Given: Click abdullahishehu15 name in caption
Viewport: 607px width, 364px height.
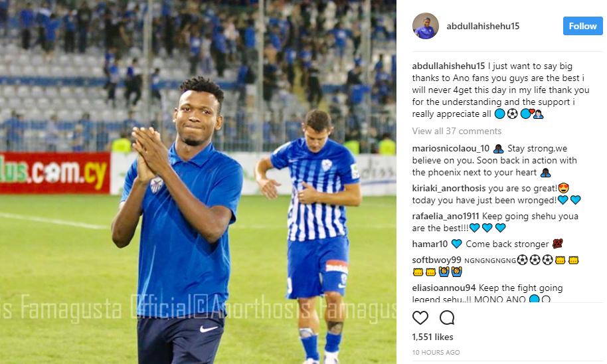Looking at the screenshot, I should click(x=448, y=66).
